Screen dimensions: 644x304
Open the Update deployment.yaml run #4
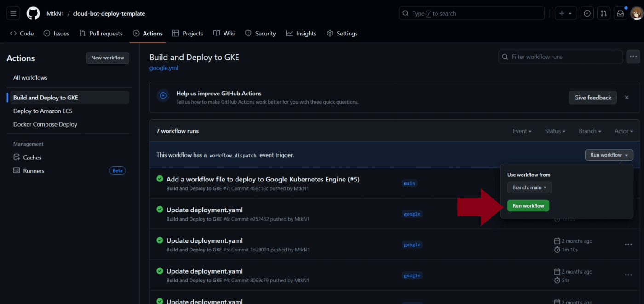click(x=204, y=271)
